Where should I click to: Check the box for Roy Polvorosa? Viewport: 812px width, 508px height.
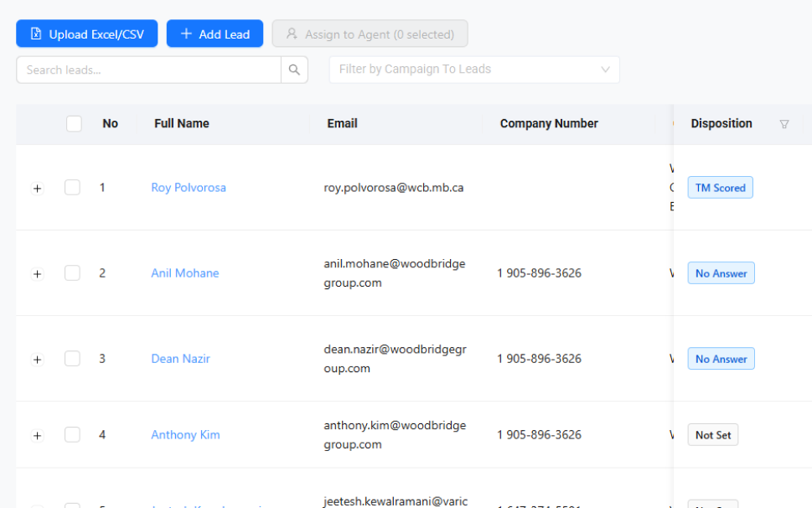tap(73, 188)
